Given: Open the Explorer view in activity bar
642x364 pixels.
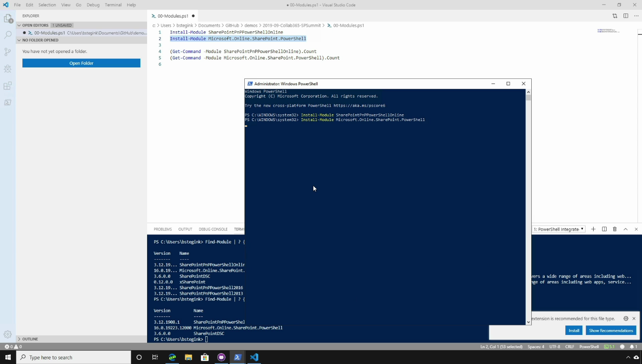Looking at the screenshot, I should [8, 18].
